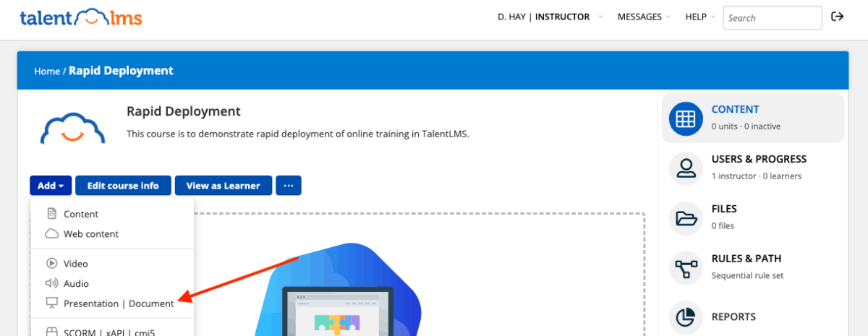This screenshot has width=868, height=336.
Task: Click the Content grid icon in sidebar
Action: click(x=686, y=119)
